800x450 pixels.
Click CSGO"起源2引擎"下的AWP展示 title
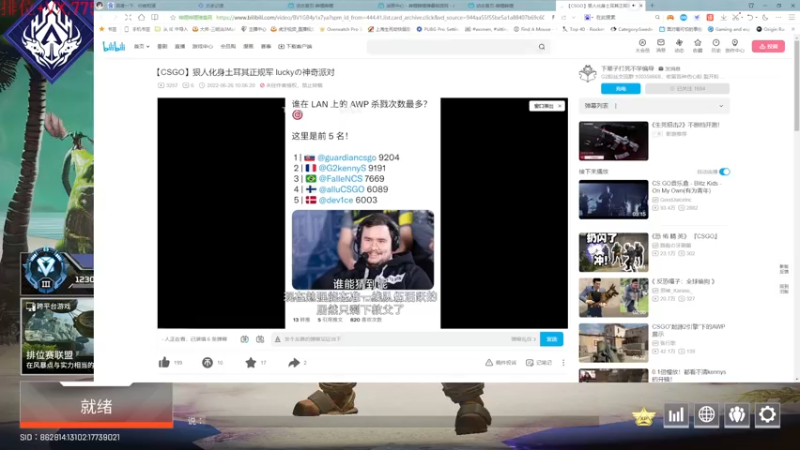(x=688, y=330)
